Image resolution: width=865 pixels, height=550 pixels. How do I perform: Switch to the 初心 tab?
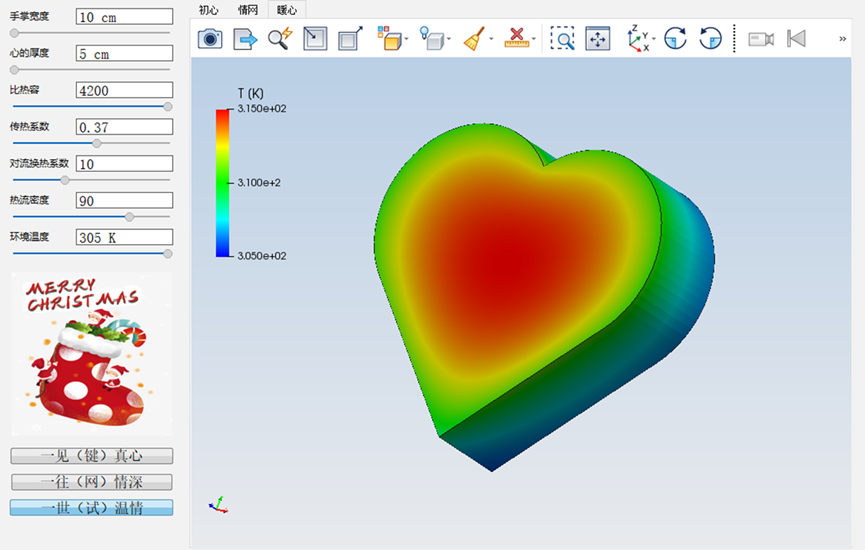[x=208, y=9]
